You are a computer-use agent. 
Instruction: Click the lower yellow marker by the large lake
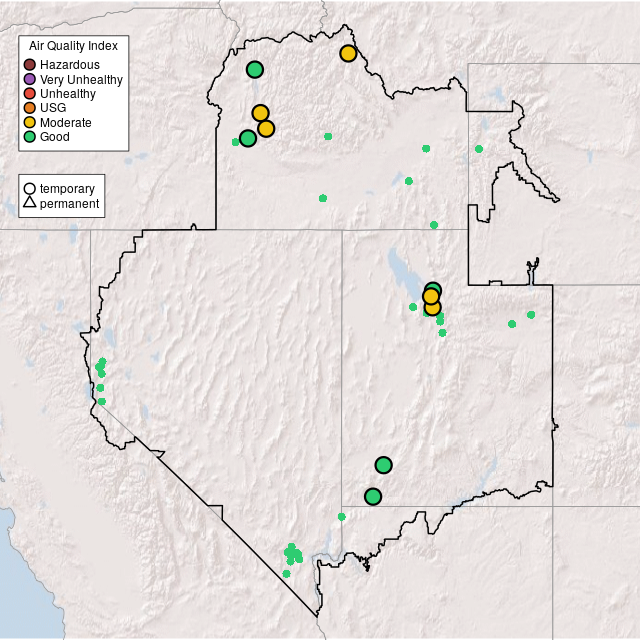tap(432, 308)
